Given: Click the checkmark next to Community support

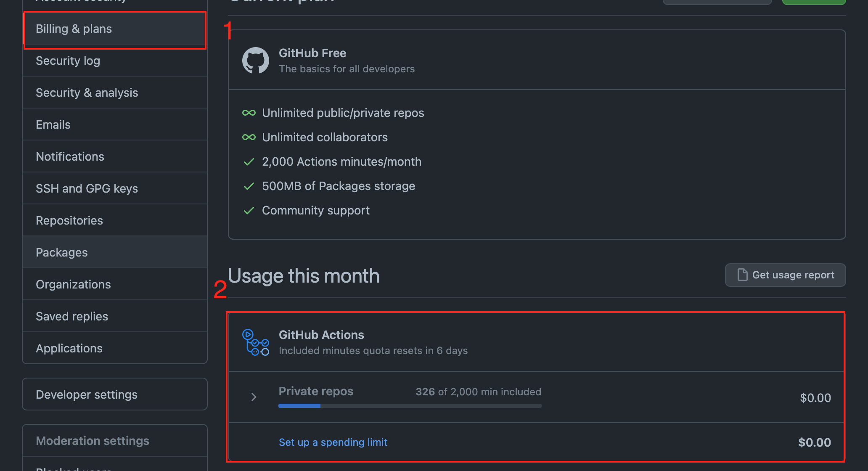Looking at the screenshot, I should pyautogui.click(x=249, y=210).
